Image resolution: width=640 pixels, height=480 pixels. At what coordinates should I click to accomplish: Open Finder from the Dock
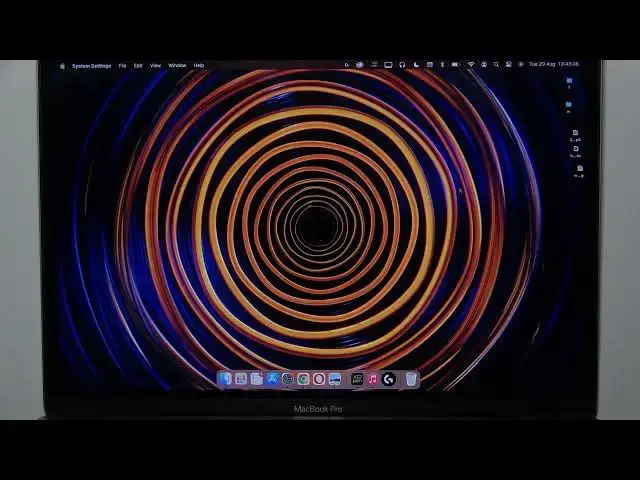(225, 379)
